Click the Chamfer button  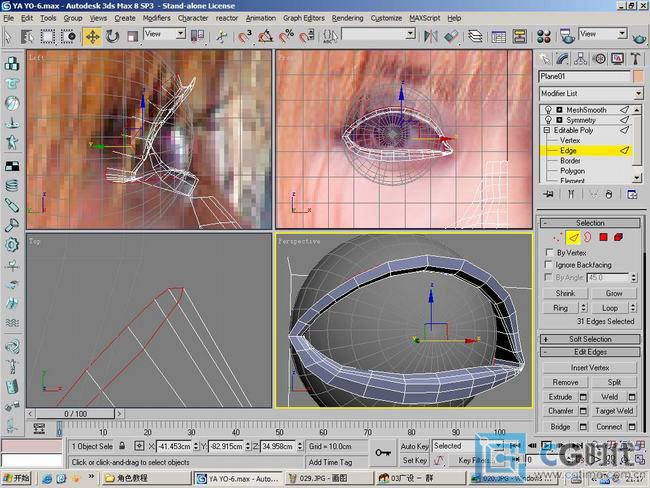[560, 411]
